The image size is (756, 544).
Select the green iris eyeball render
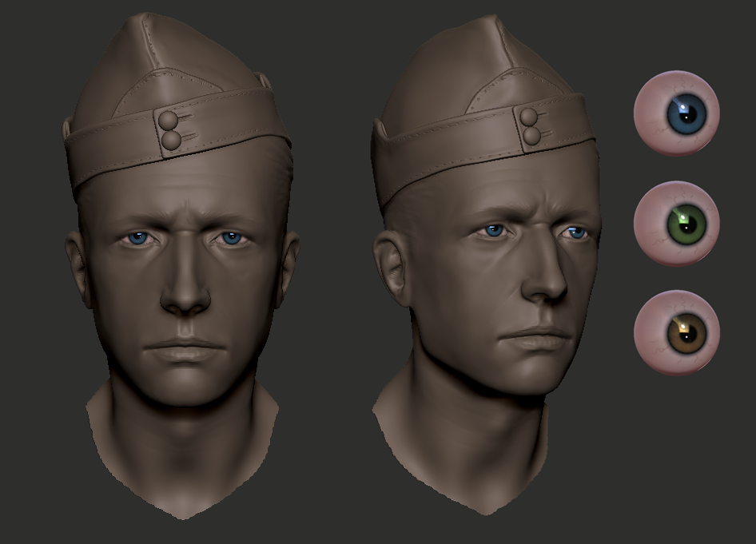[676, 224]
